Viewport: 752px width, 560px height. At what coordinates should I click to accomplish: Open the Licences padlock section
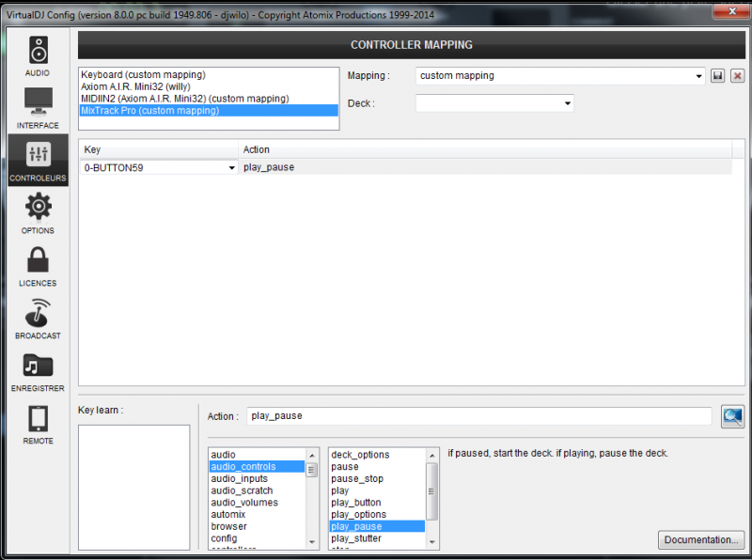pyautogui.click(x=38, y=266)
